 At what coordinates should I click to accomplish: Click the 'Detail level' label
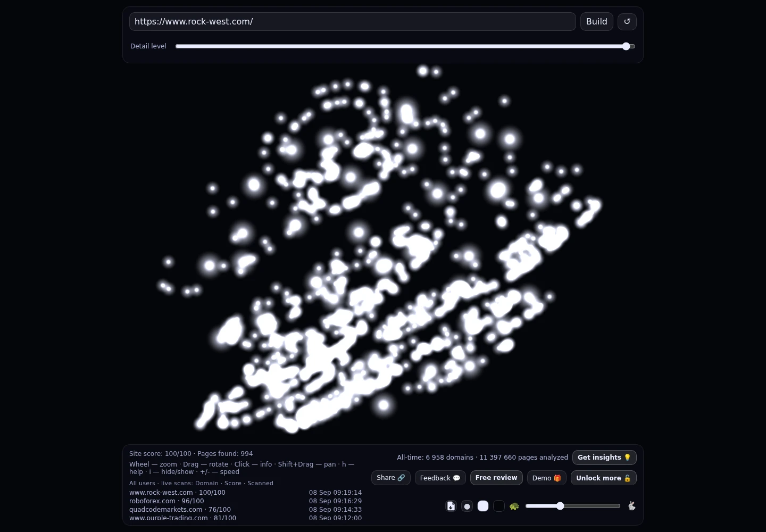148,46
